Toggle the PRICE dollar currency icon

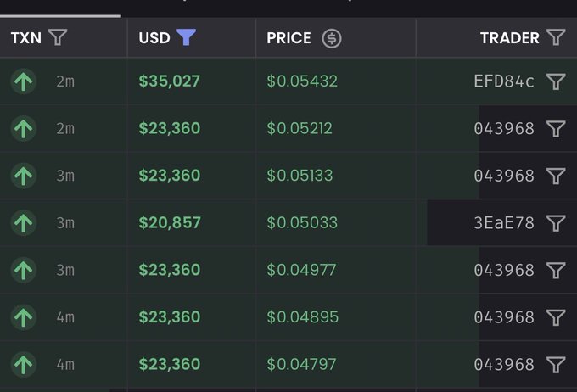(332, 38)
